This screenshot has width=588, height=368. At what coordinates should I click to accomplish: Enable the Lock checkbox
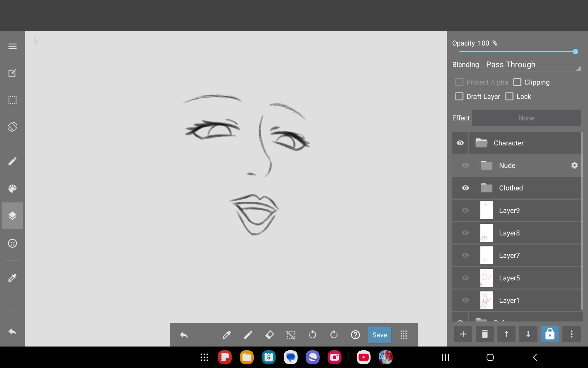click(509, 97)
